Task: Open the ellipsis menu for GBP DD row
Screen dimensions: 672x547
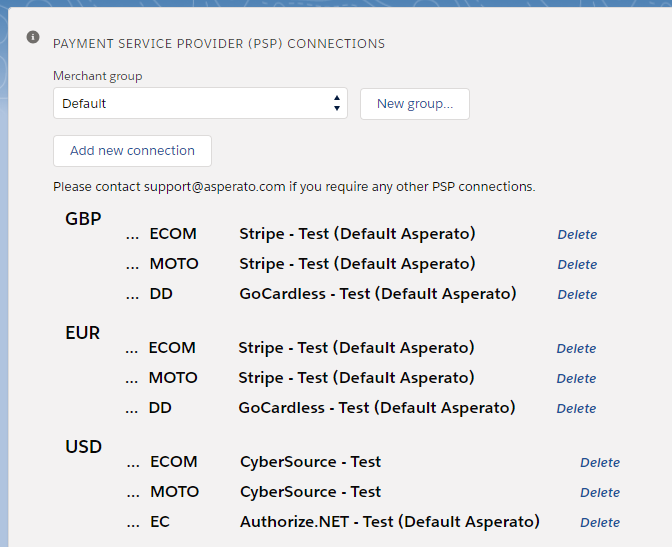Action: coord(132,295)
